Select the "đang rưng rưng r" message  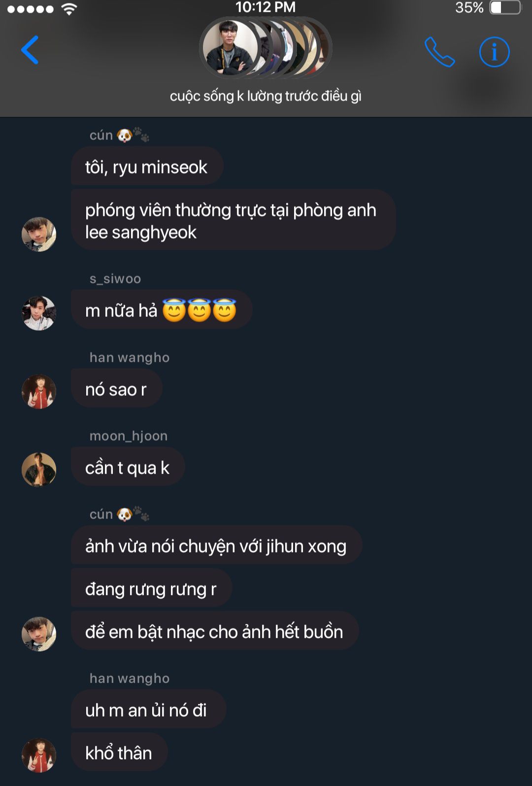coord(151,588)
